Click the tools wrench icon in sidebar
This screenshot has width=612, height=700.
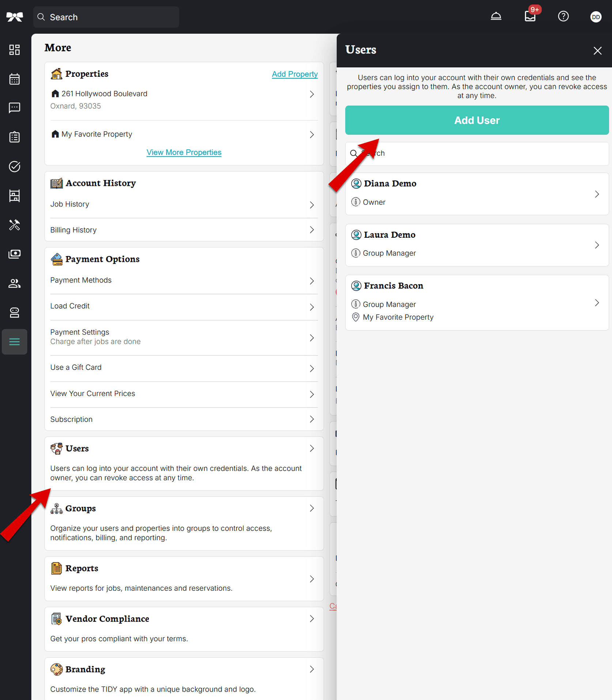14,225
